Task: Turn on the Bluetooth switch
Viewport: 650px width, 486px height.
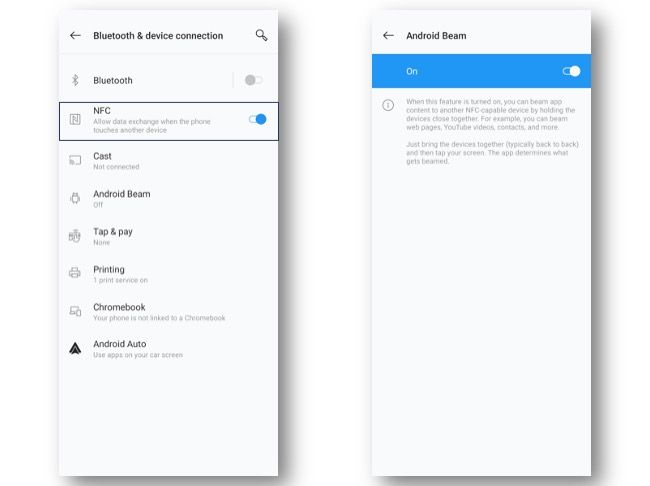Action: (253, 80)
